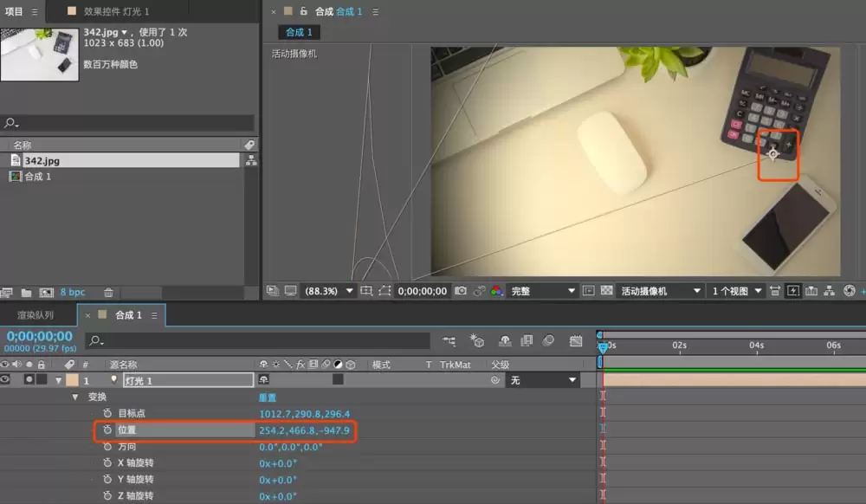The image size is (866, 504).
Task: Open the new folder icon in project panel
Action: (x=26, y=293)
